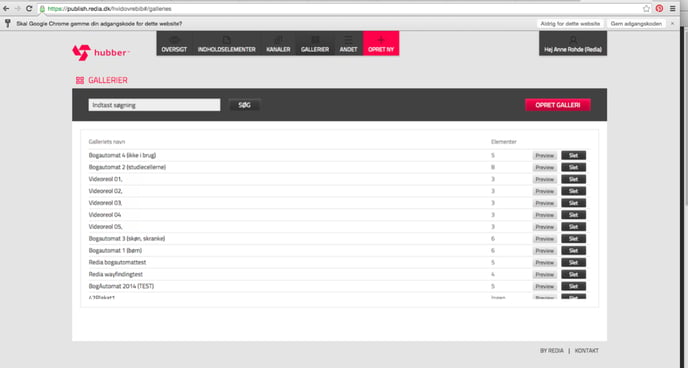
Task: Click Galleriets navn column header
Action: click(107, 142)
